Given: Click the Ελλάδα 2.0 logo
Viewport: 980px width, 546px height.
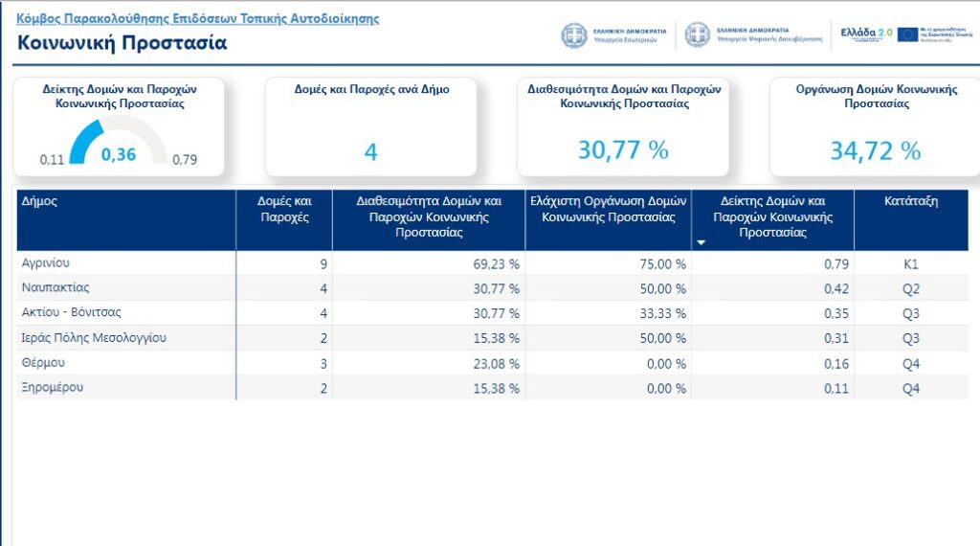Looking at the screenshot, I should coord(865,34).
